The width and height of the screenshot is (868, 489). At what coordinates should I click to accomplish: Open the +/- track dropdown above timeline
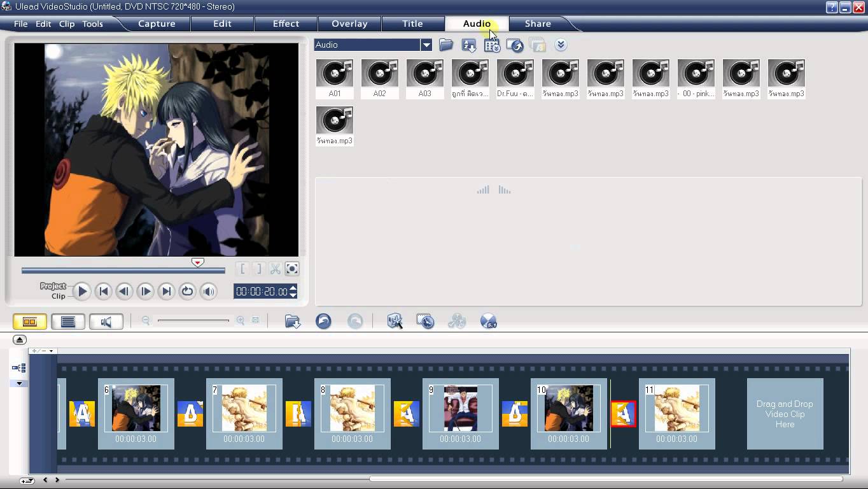click(43, 351)
